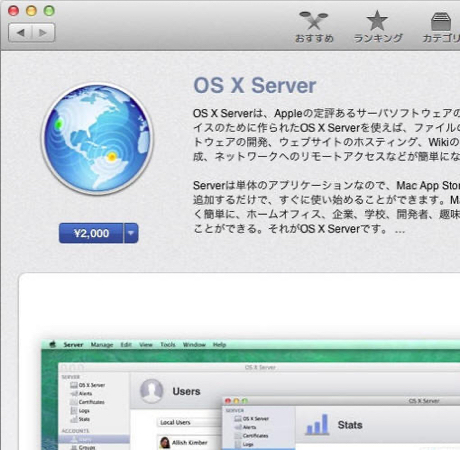The image size is (460, 450).
Task: Click Tools in the screenshot's menu bar
Action: coord(168,345)
